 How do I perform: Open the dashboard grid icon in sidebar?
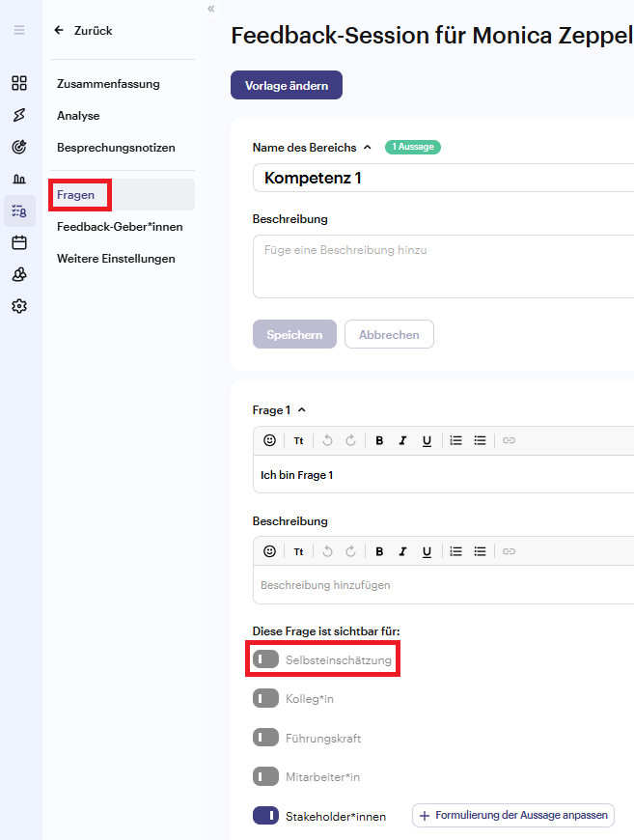19,83
